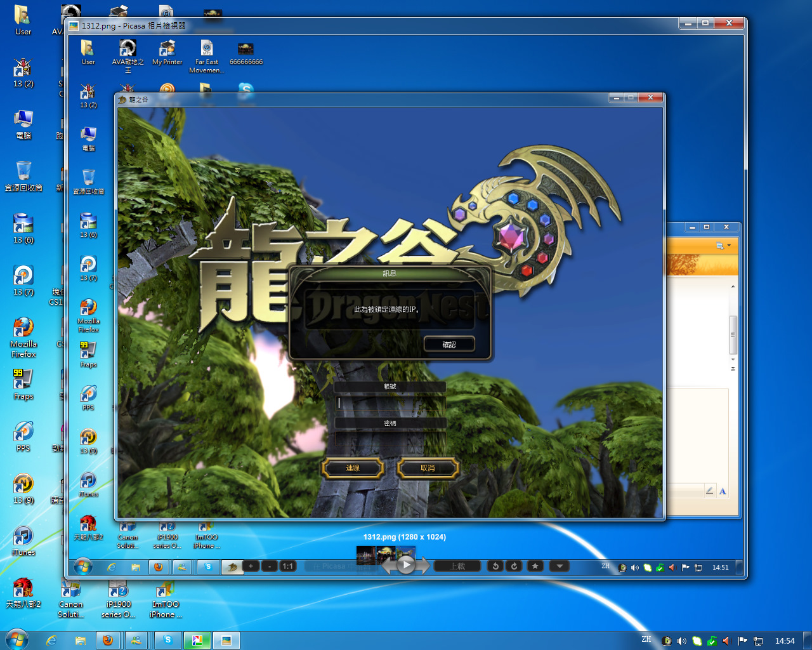This screenshot has width=812, height=650.
Task: Select the iP1900 series desktop shortcut
Action: 118,599
